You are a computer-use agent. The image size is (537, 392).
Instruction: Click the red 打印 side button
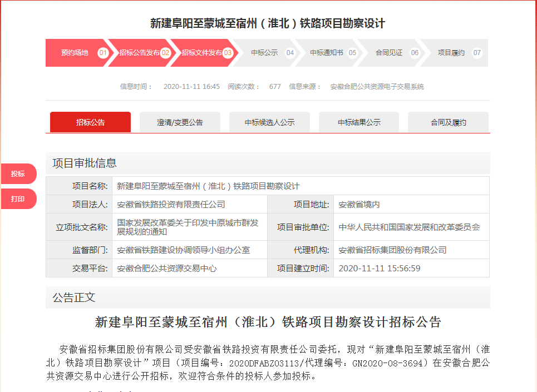pos(18,199)
